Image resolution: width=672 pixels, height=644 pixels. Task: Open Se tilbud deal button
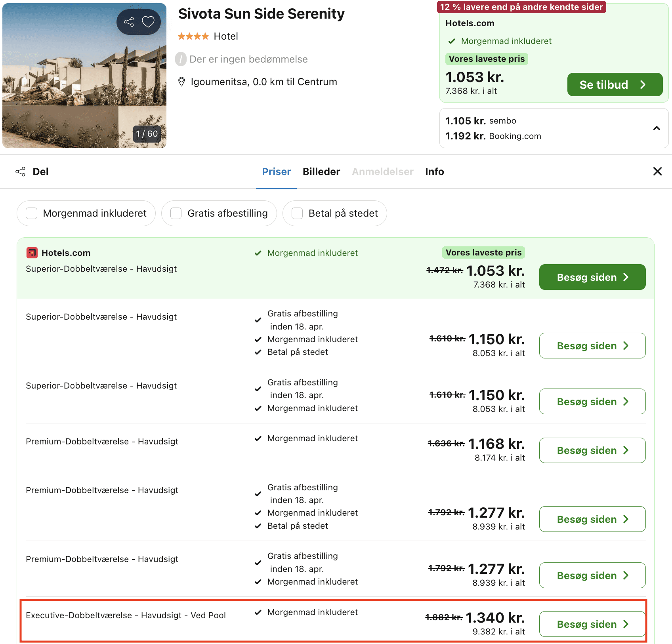point(615,85)
